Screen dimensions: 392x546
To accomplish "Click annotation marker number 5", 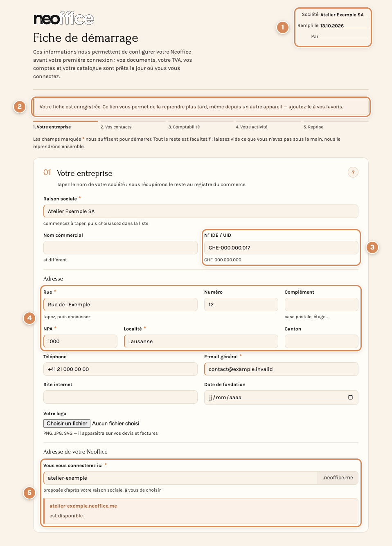I will (x=29, y=492).
